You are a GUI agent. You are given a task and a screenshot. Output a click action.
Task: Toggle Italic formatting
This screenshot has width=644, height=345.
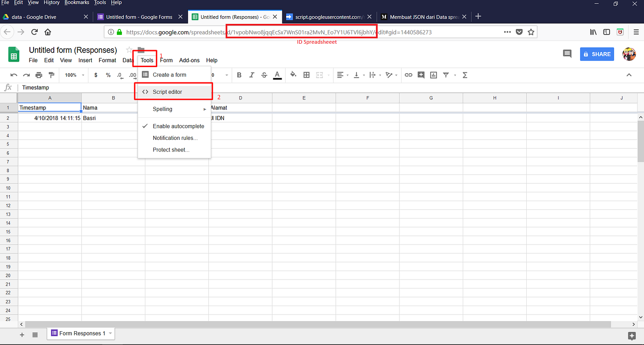tap(252, 75)
